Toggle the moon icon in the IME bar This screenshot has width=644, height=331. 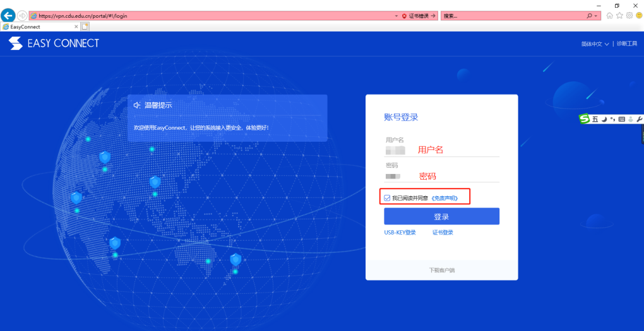tap(604, 119)
